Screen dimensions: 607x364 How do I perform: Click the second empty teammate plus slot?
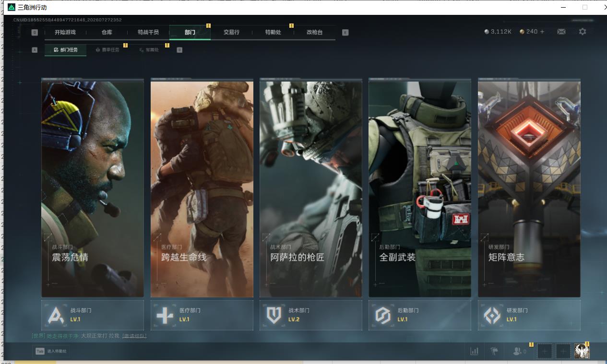click(563, 352)
